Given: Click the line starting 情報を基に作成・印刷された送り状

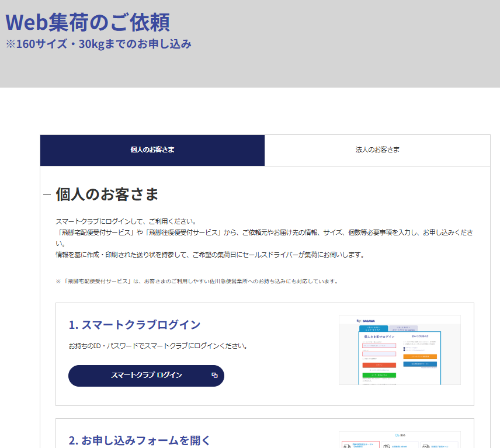Looking at the screenshot, I should (x=210, y=255).
